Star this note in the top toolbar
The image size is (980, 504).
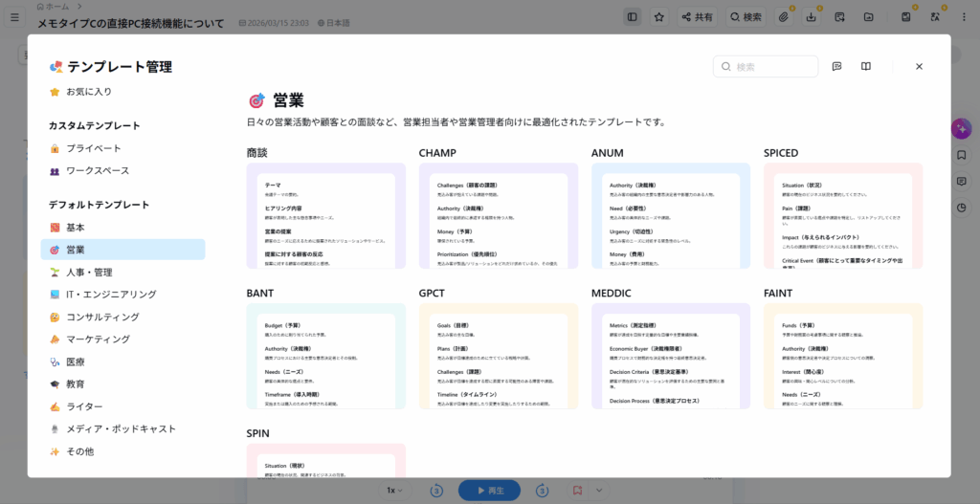pyautogui.click(x=658, y=17)
